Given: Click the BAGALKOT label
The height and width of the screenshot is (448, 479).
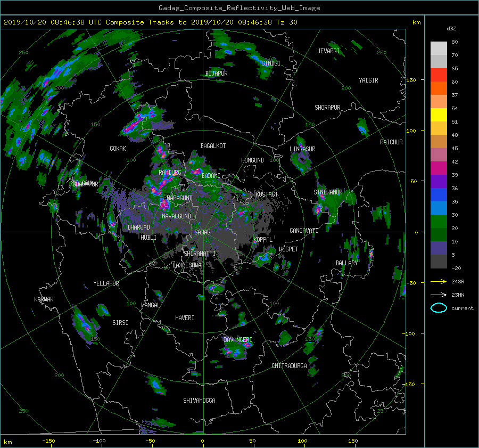Looking at the screenshot, I should 213,146.
